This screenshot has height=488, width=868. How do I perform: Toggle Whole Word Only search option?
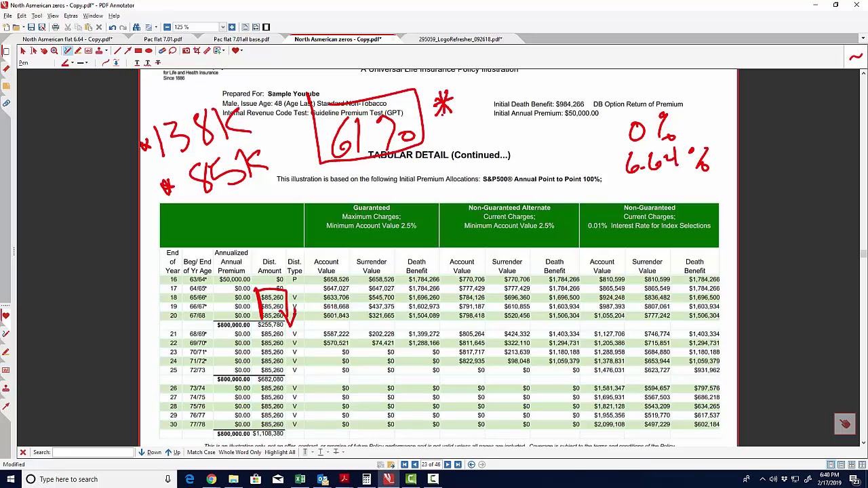coord(239,452)
